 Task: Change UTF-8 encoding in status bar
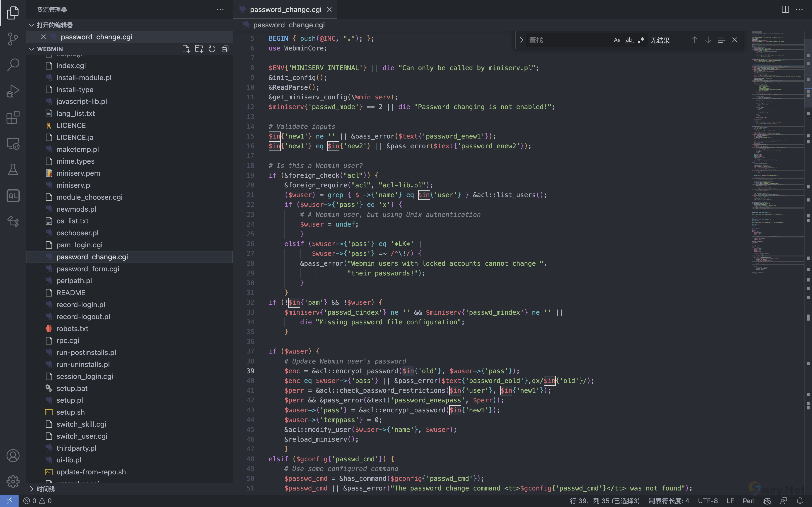click(708, 501)
